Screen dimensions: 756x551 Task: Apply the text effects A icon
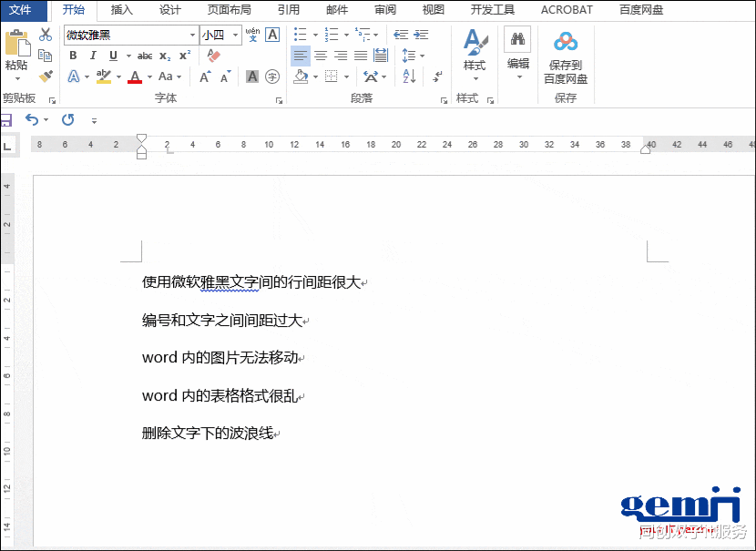[74, 77]
